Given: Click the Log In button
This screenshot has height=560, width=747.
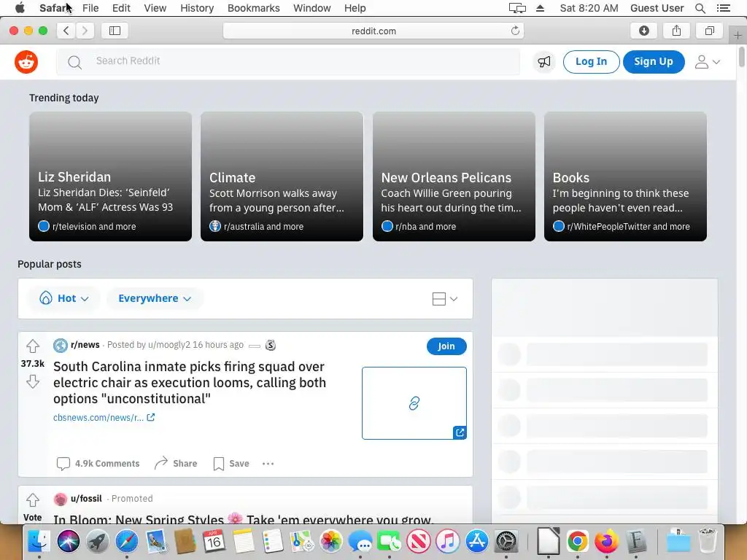Looking at the screenshot, I should (x=591, y=62).
